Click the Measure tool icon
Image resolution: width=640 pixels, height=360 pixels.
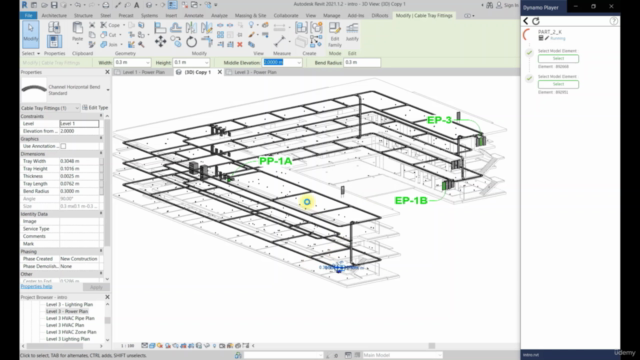pos(280,41)
